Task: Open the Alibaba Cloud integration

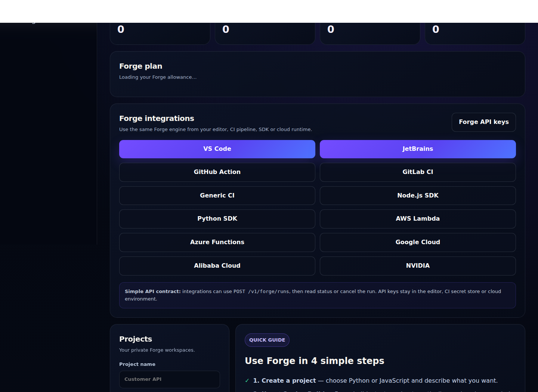Action: 217,266
